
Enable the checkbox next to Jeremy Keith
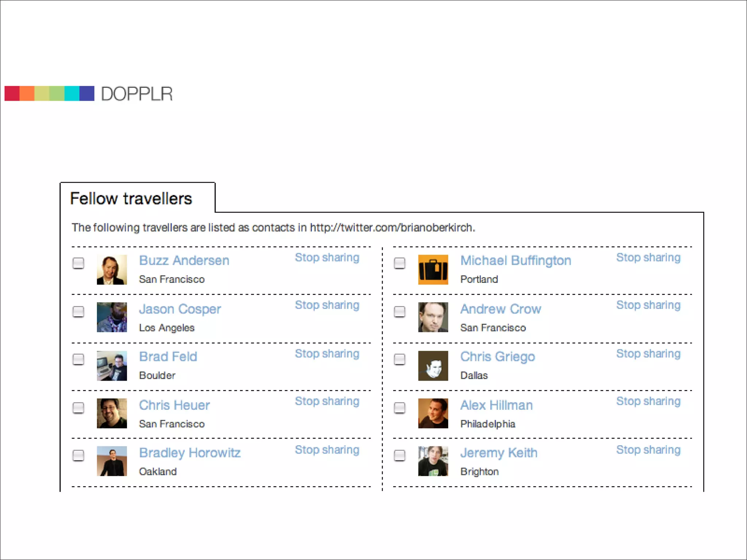point(400,455)
